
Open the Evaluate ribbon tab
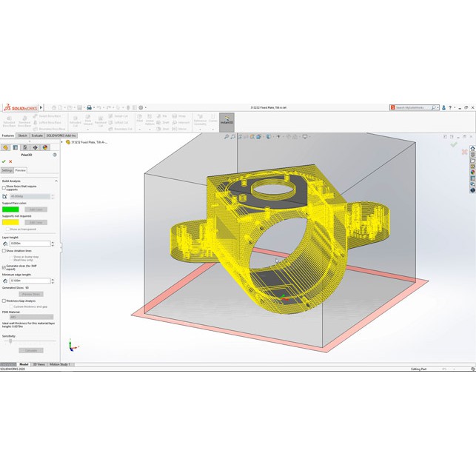pos(37,135)
